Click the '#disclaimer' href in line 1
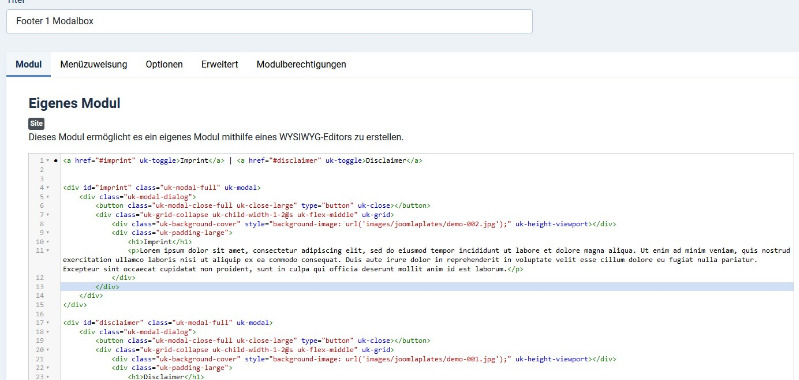The height and width of the screenshot is (380, 799). click(297, 160)
